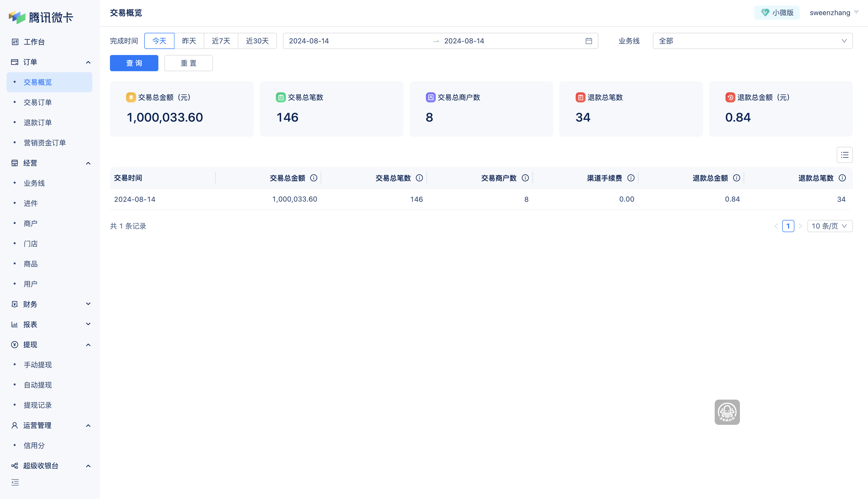Click the purple 交易总商户数 card icon

(x=430, y=97)
